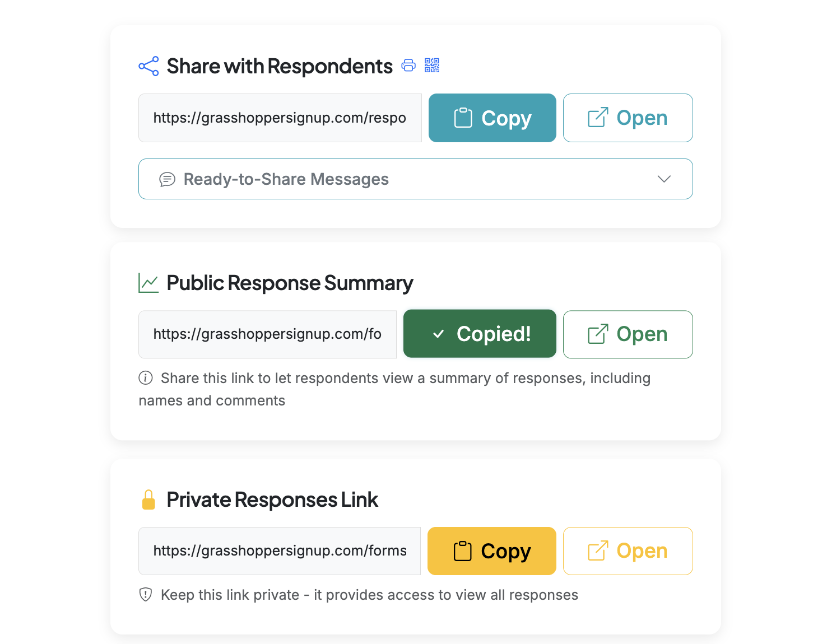
Task: Click the public summary URL field
Action: coord(267,334)
